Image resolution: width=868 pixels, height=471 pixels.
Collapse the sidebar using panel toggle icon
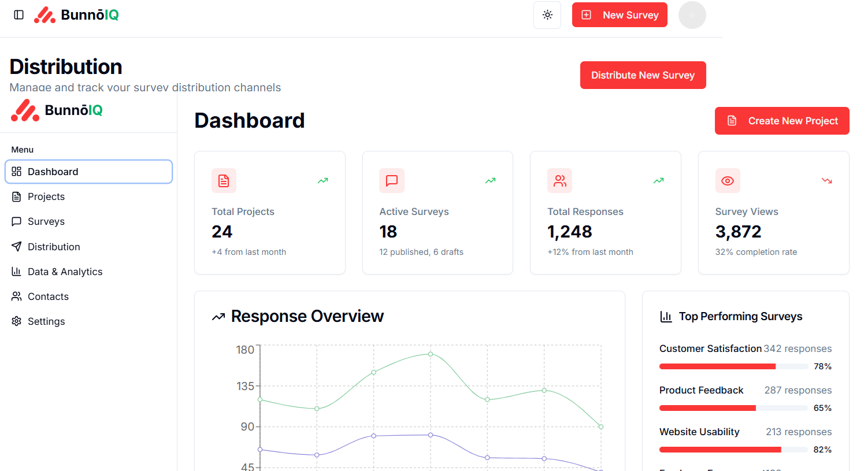[x=18, y=14]
